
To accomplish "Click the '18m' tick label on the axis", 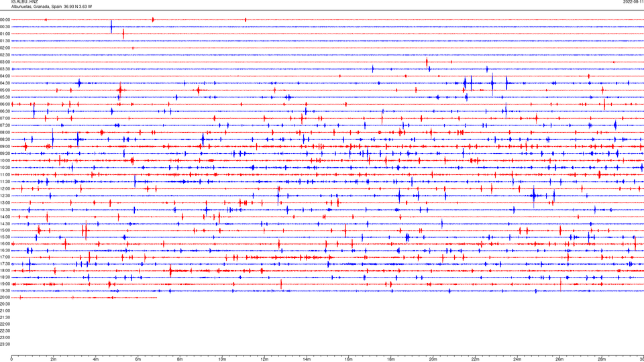I will tap(391, 359).
